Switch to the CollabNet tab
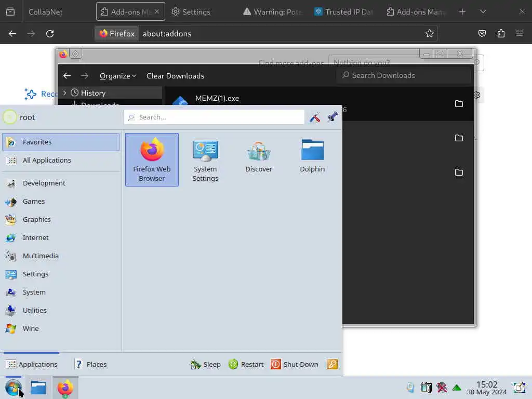Image resolution: width=532 pixels, height=399 pixels. [46, 12]
